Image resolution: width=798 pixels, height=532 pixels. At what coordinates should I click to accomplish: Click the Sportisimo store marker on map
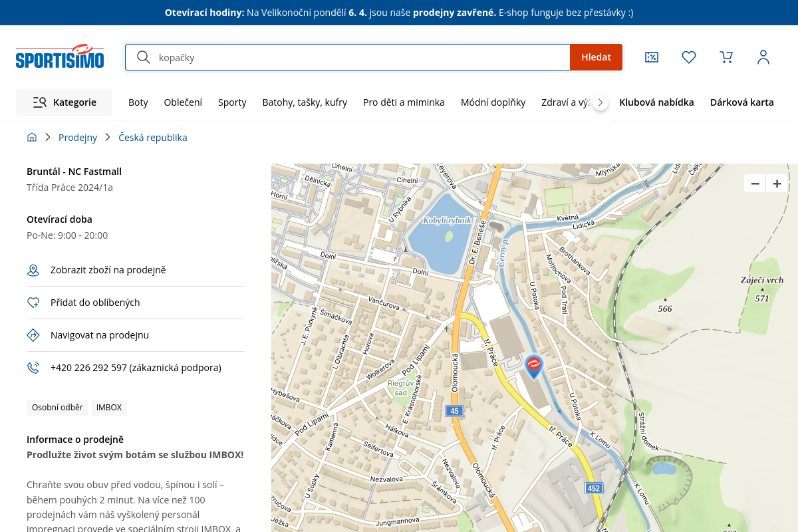pyautogui.click(x=534, y=366)
